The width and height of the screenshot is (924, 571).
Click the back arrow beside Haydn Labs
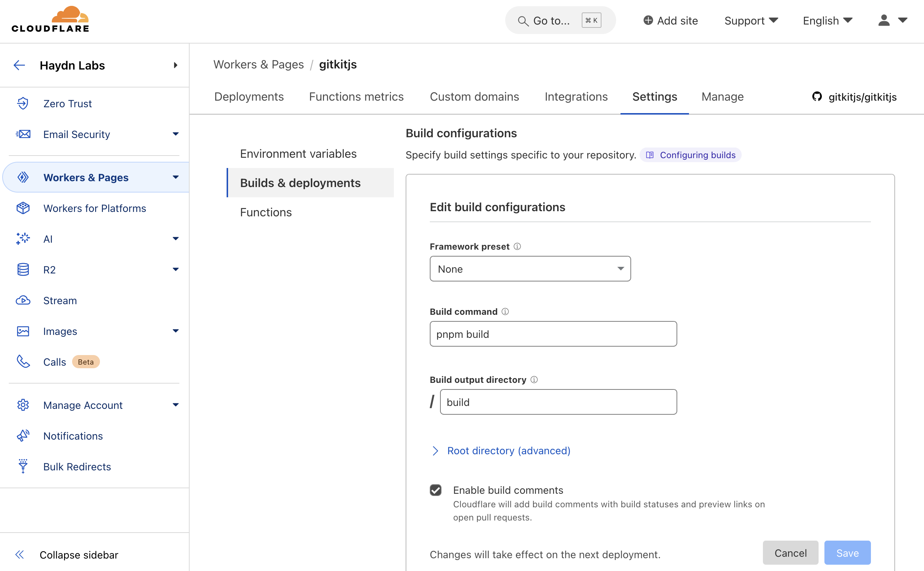pos(19,65)
